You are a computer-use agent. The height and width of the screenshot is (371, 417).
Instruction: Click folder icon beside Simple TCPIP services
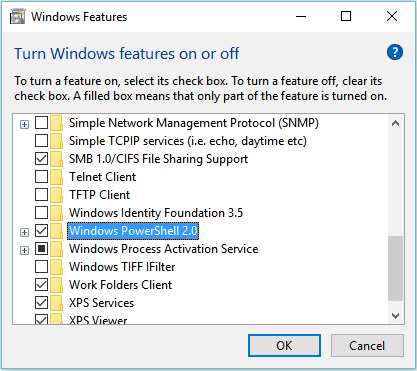point(57,141)
